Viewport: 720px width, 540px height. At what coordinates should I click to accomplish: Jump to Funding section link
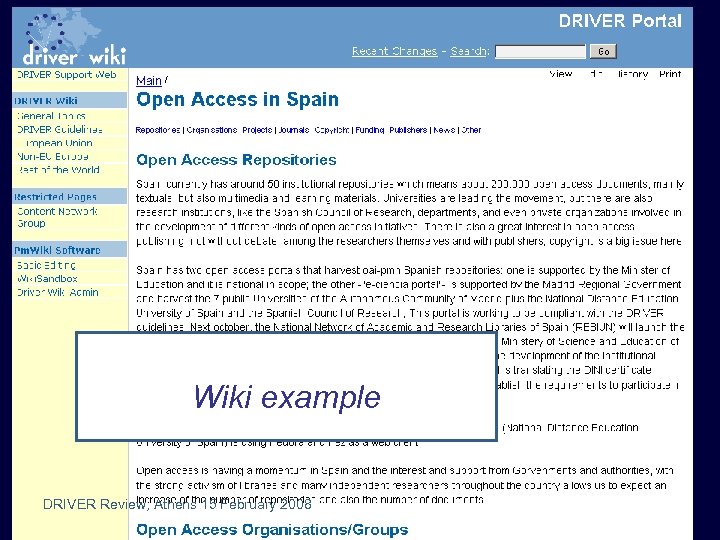click(x=370, y=130)
